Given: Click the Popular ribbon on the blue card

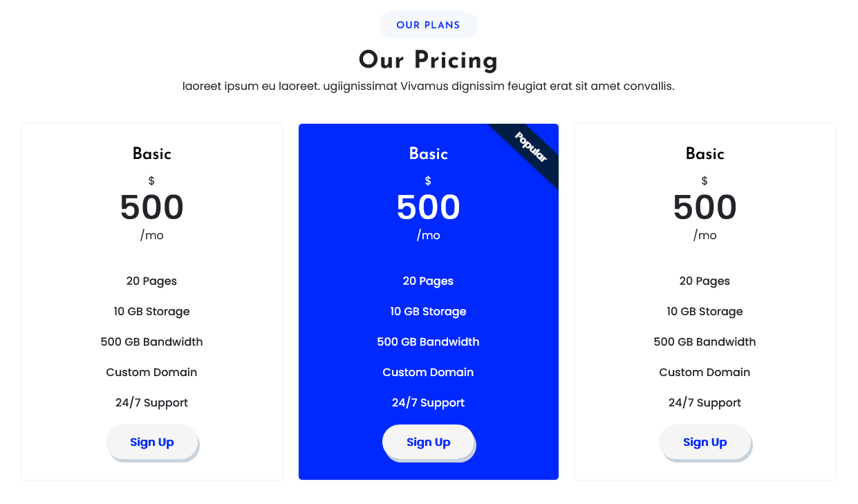Looking at the screenshot, I should (530, 147).
